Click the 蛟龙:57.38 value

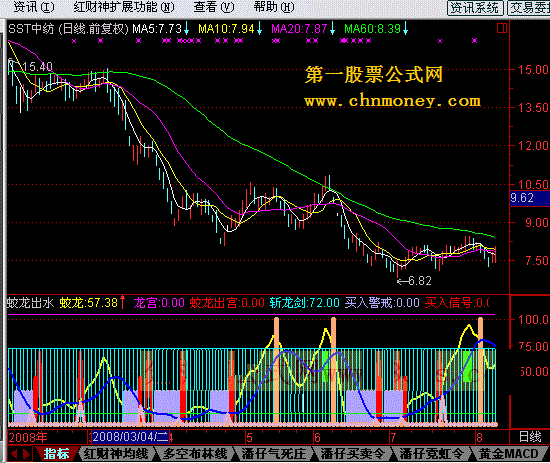tap(88, 303)
